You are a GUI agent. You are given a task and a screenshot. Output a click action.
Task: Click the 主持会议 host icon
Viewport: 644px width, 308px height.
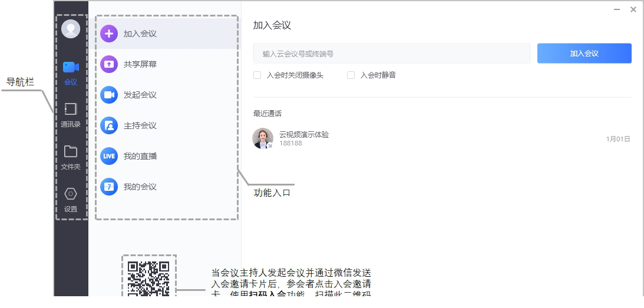point(109,125)
